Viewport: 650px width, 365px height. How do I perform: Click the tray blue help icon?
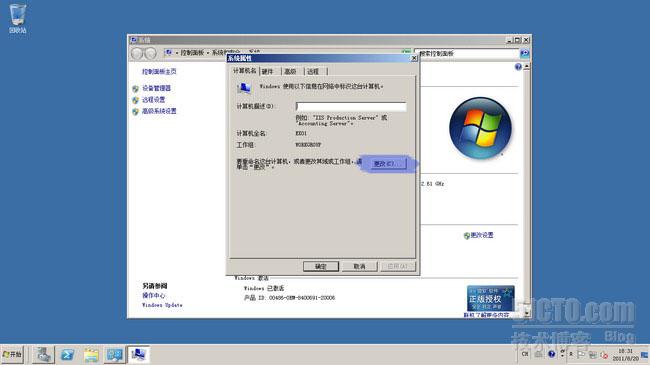point(551,354)
